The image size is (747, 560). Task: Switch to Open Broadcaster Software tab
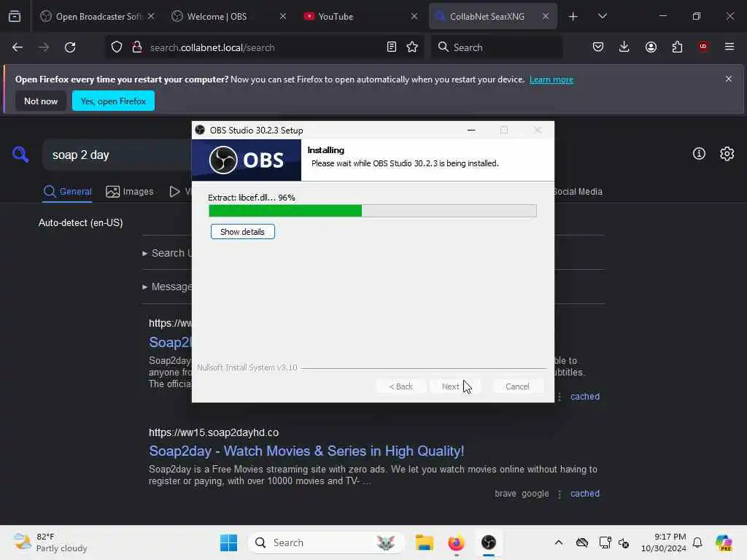(98, 17)
